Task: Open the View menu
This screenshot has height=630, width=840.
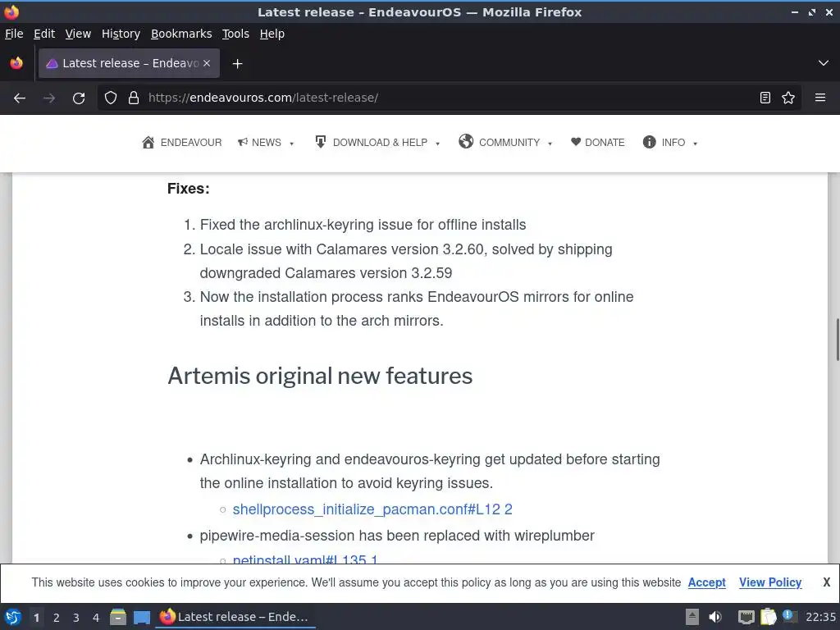Action: (78, 34)
